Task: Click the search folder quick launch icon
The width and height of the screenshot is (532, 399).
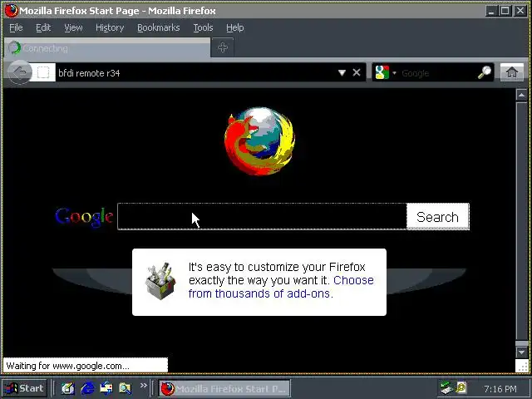Action: tap(125, 388)
